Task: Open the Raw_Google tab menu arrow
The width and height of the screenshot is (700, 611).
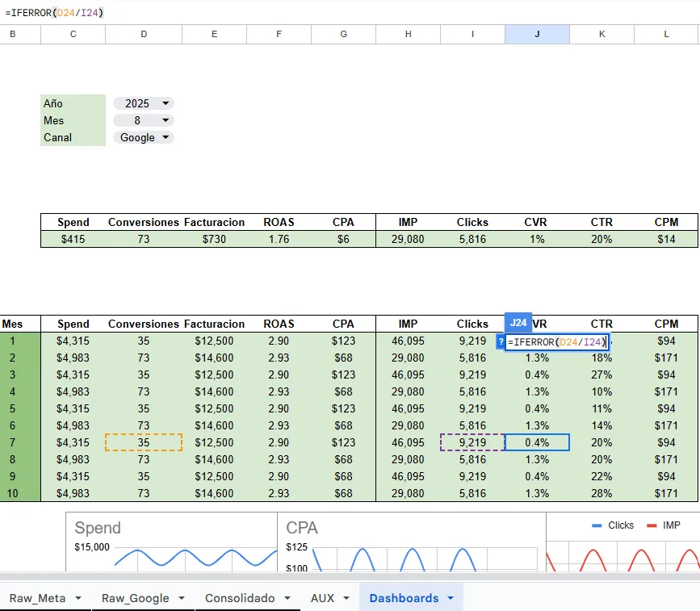Action: tap(182, 598)
